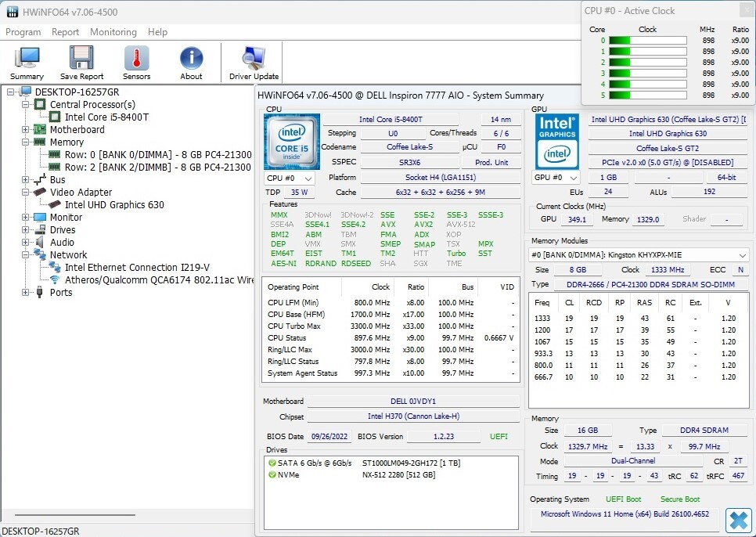Click the DELL 0JVDY1 motherboard field
This screenshot has height=537, width=756.
click(413, 401)
